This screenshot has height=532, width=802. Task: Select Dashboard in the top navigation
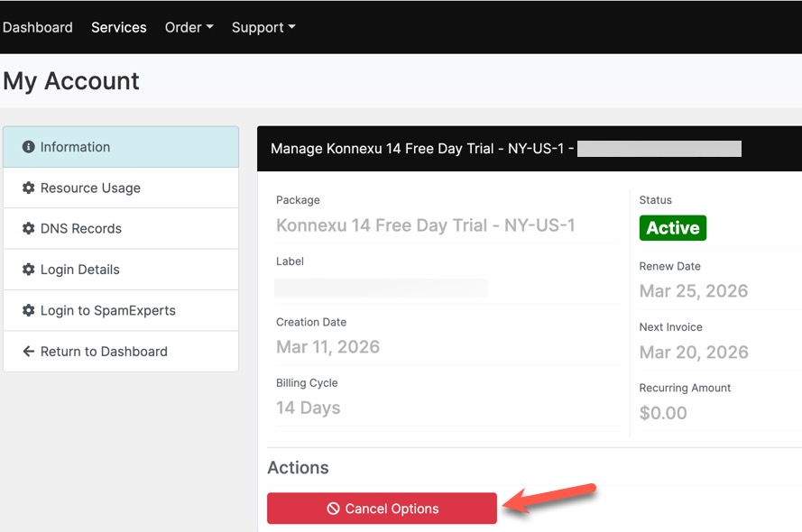pyautogui.click(x=38, y=27)
